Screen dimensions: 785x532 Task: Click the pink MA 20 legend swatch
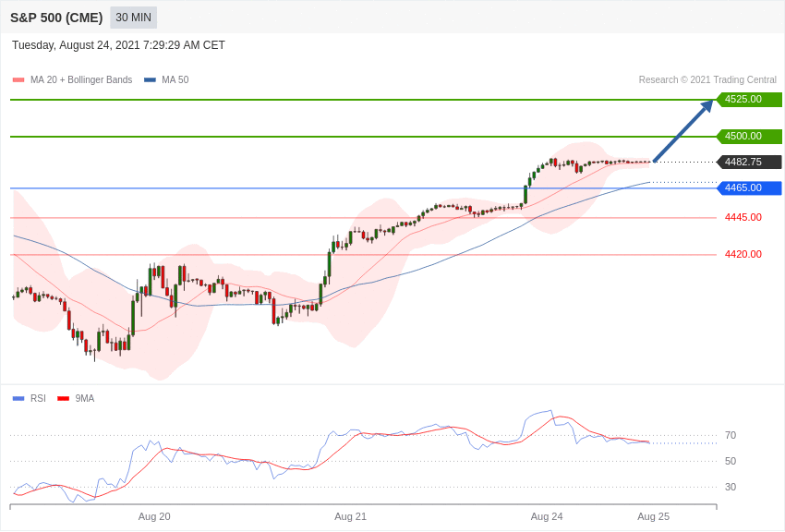[18, 80]
